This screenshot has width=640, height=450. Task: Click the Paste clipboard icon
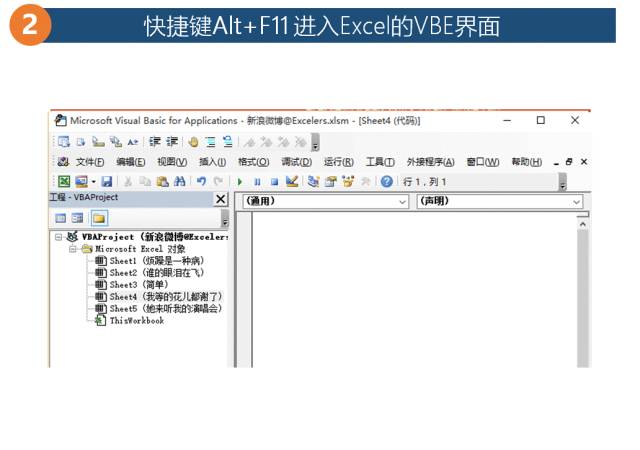[162, 181]
